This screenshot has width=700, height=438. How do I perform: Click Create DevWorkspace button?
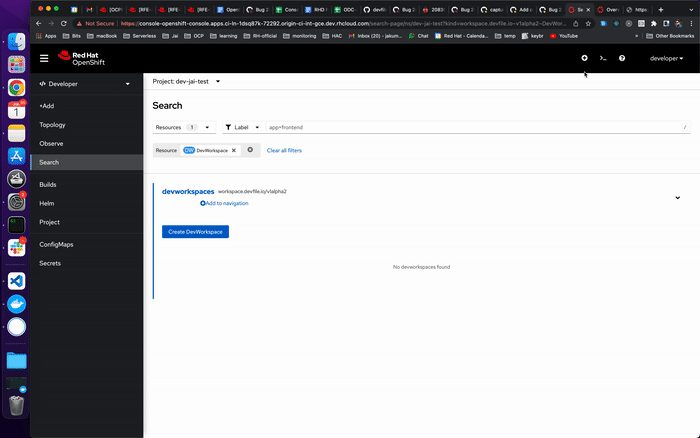click(195, 232)
